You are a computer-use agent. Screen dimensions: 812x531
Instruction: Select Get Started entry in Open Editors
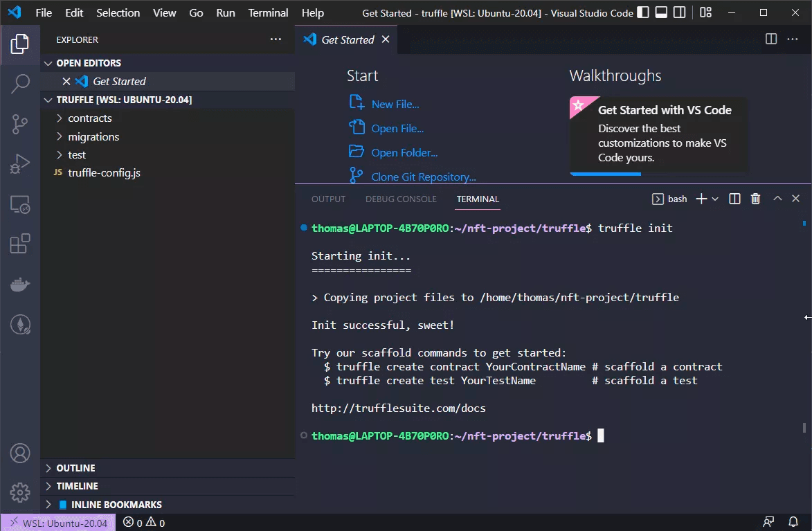click(x=168, y=81)
